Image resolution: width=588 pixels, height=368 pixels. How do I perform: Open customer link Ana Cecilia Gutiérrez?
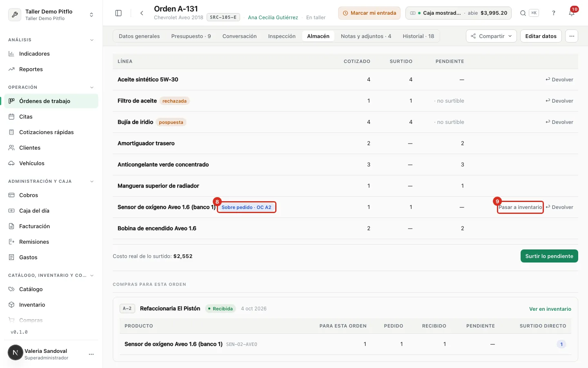point(273,17)
